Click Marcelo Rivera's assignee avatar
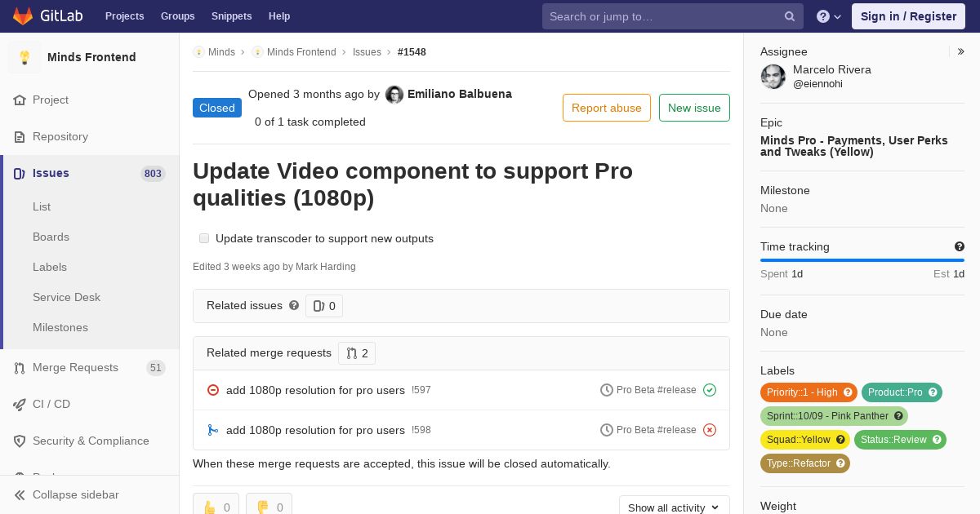Viewport: 980px width, 514px height. (x=773, y=77)
